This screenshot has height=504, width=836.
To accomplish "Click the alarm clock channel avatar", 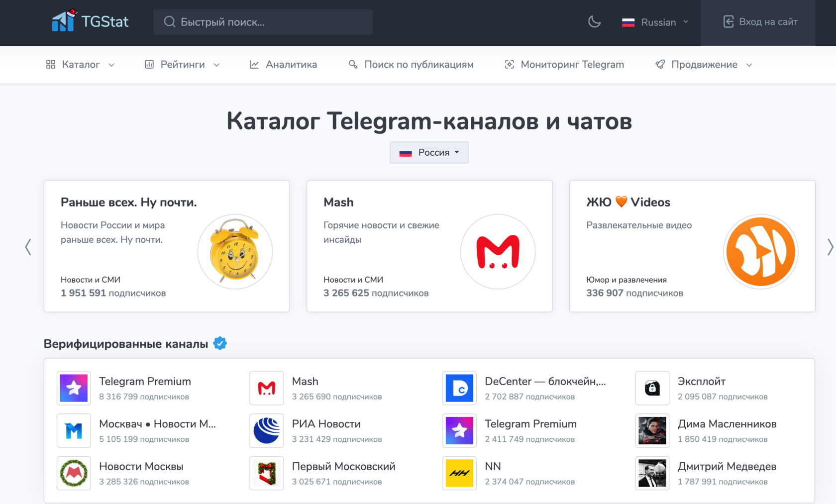I will click(x=235, y=252).
